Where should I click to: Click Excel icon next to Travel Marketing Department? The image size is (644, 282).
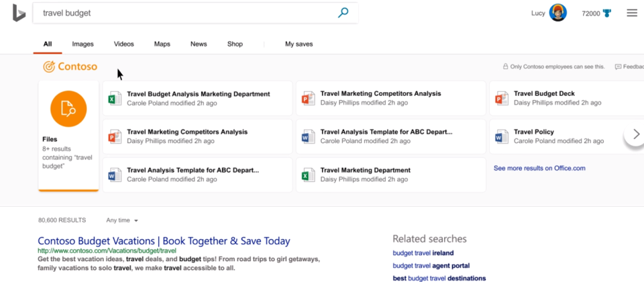pyautogui.click(x=308, y=175)
